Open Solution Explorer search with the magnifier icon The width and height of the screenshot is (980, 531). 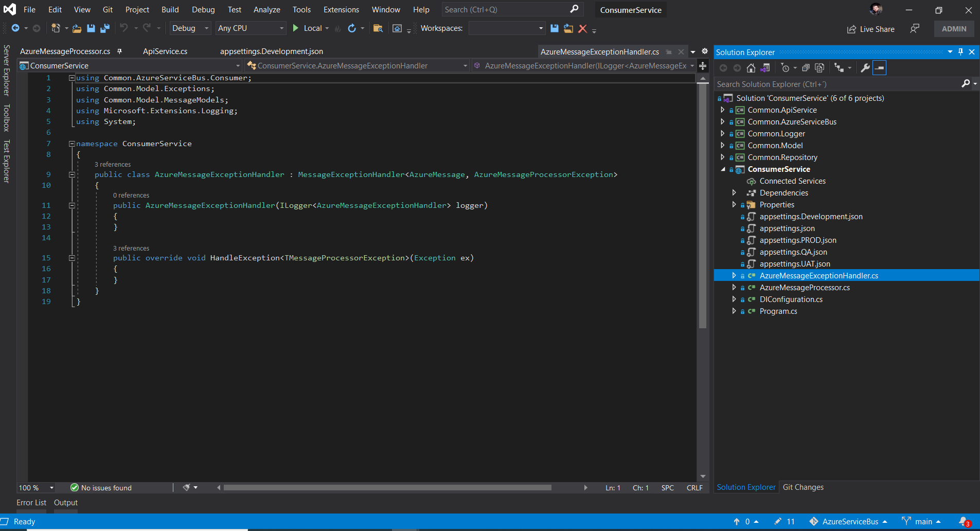(966, 84)
